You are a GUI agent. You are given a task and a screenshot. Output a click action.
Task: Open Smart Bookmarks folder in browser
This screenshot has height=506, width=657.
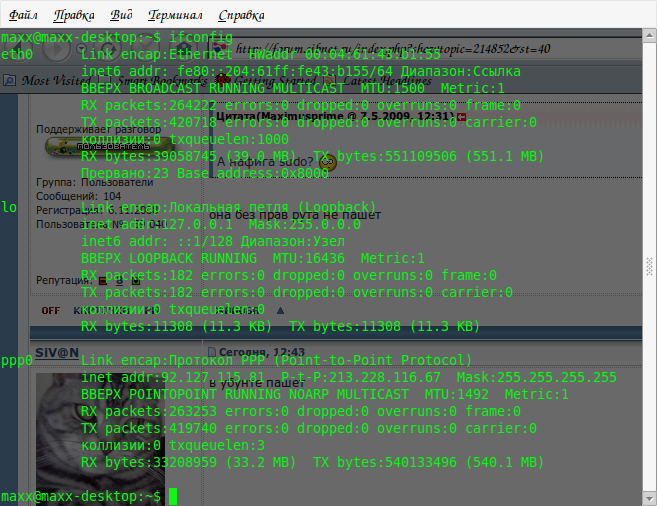pos(153,80)
